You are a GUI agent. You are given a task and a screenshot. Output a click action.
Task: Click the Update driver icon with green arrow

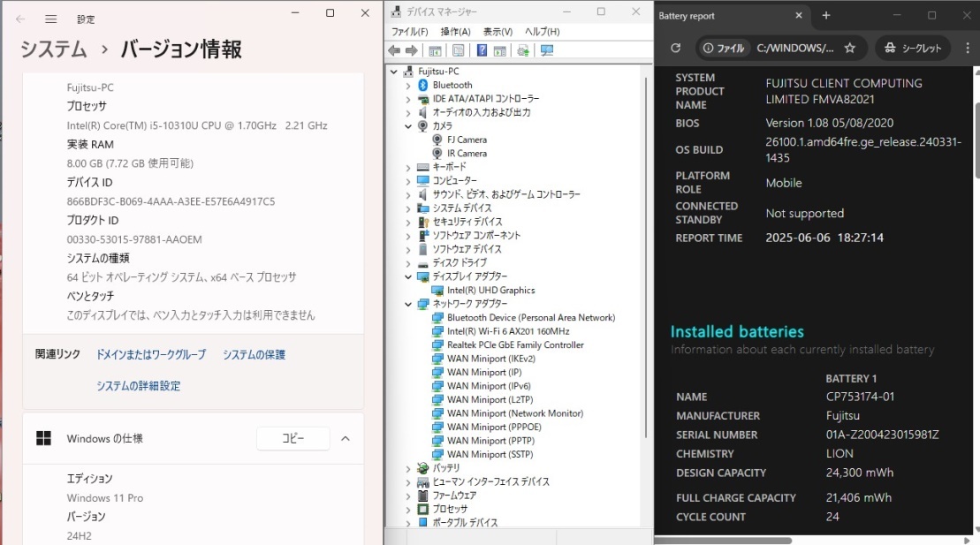tap(523, 50)
